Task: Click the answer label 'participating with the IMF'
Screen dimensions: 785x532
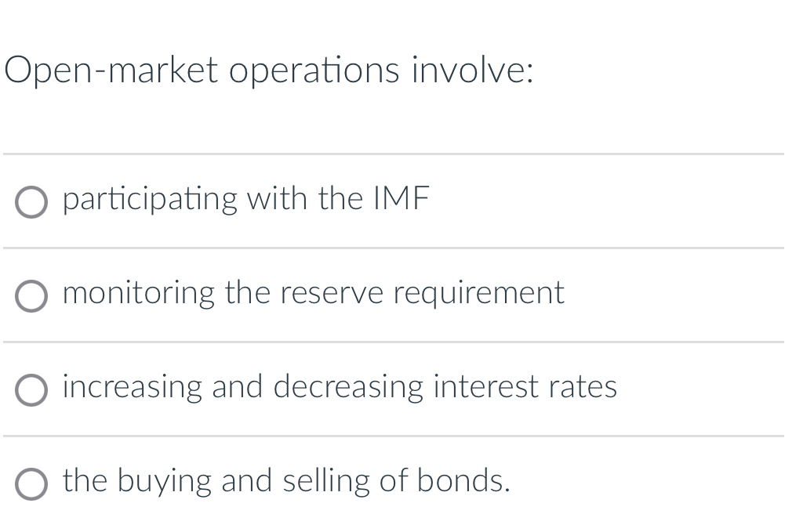Action: tap(246, 200)
